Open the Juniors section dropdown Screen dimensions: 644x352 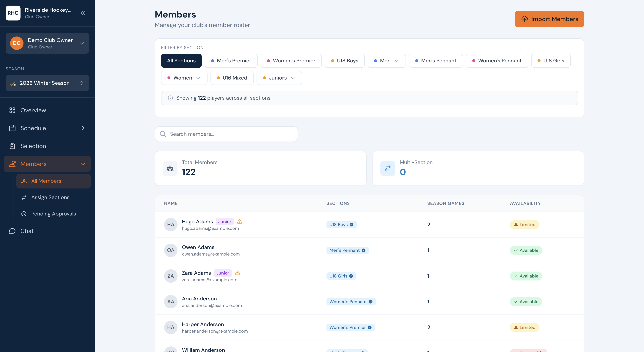[x=279, y=78]
